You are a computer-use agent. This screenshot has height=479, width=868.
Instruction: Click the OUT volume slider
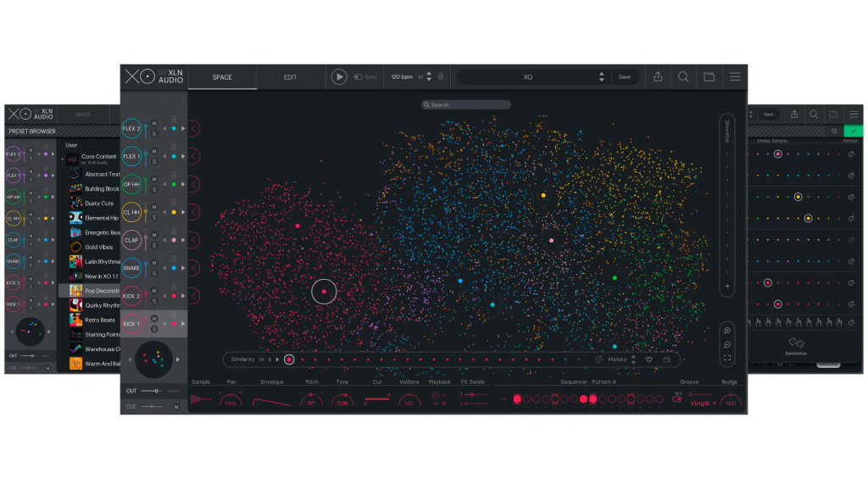click(x=151, y=391)
